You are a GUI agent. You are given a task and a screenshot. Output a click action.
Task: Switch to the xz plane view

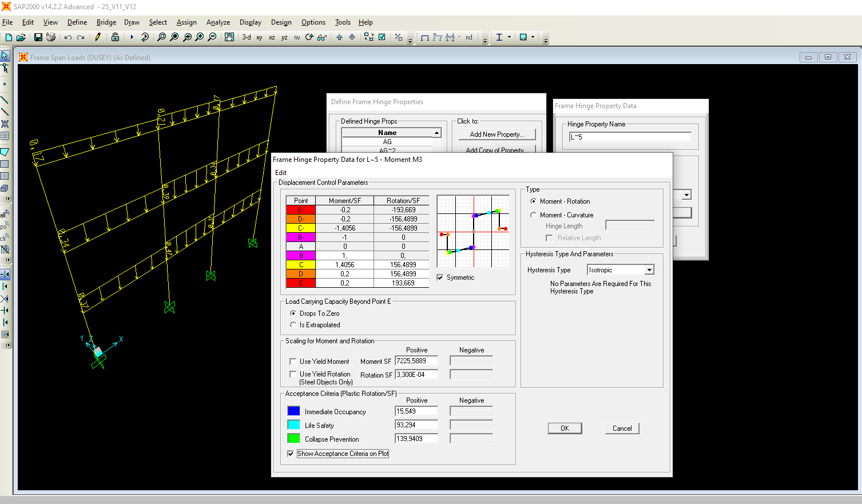[x=272, y=37]
